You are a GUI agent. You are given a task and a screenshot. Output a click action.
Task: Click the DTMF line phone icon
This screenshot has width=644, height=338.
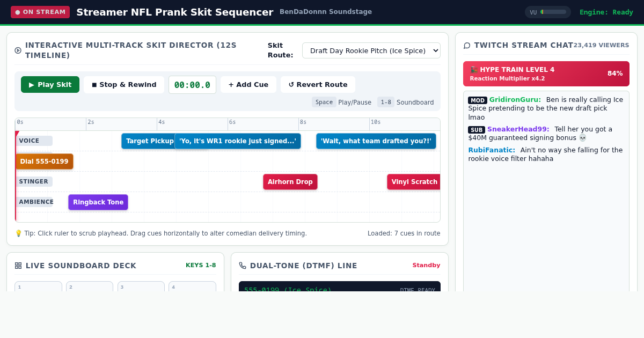tap(243, 266)
